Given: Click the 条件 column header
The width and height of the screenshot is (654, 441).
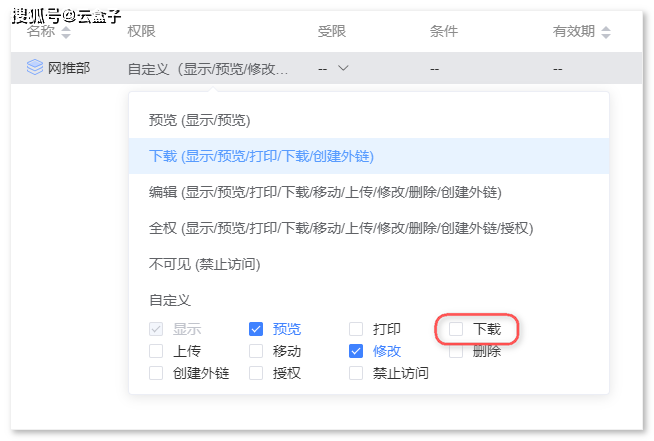Looking at the screenshot, I should [444, 31].
